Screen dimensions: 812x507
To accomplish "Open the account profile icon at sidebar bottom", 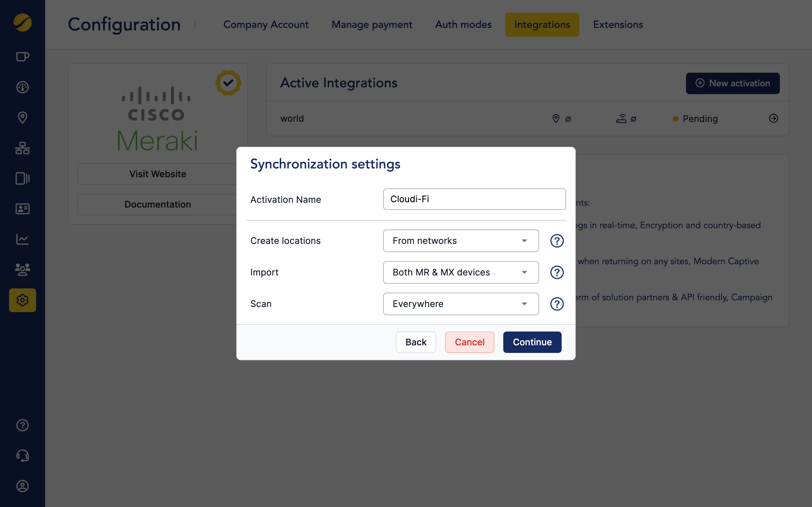I will pyautogui.click(x=22, y=486).
